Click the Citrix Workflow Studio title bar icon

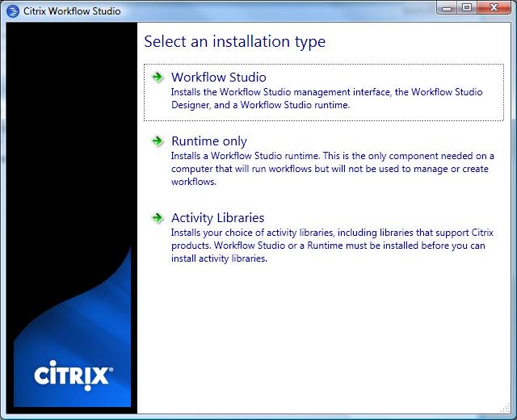pos(13,11)
